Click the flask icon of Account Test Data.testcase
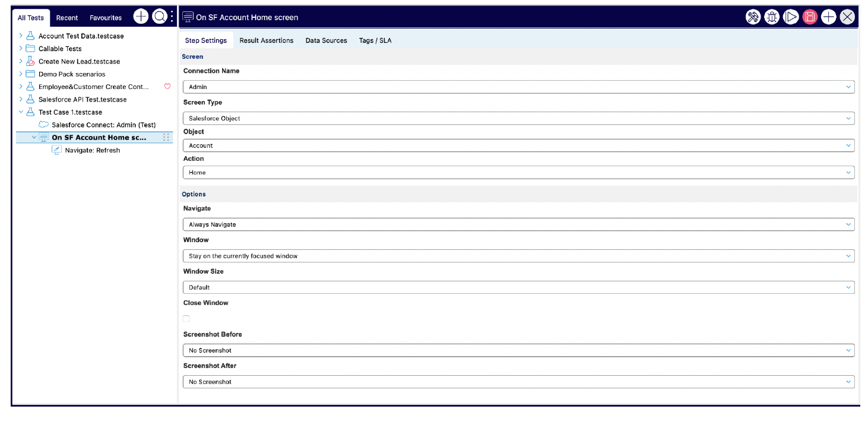Viewport: 868px width, 425px height. (x=30, y=36)
